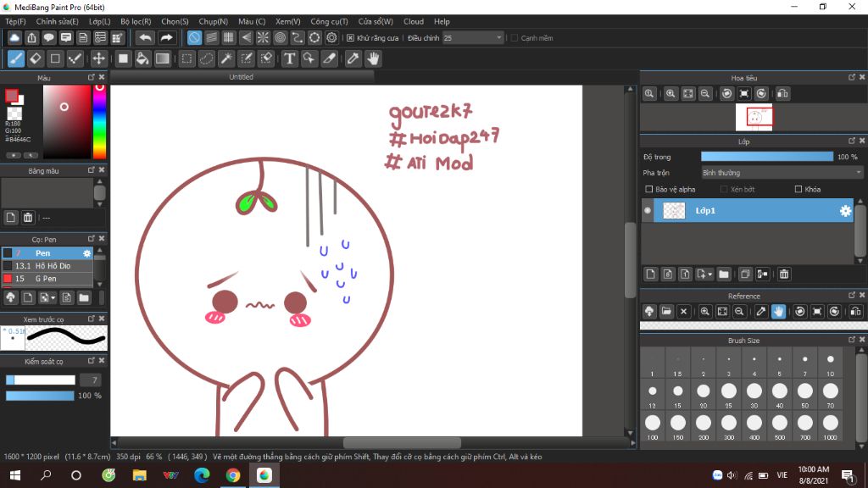Open Lớp(L) menu
The height and width of the screenshot is (488, 868).
click(100, 21)
